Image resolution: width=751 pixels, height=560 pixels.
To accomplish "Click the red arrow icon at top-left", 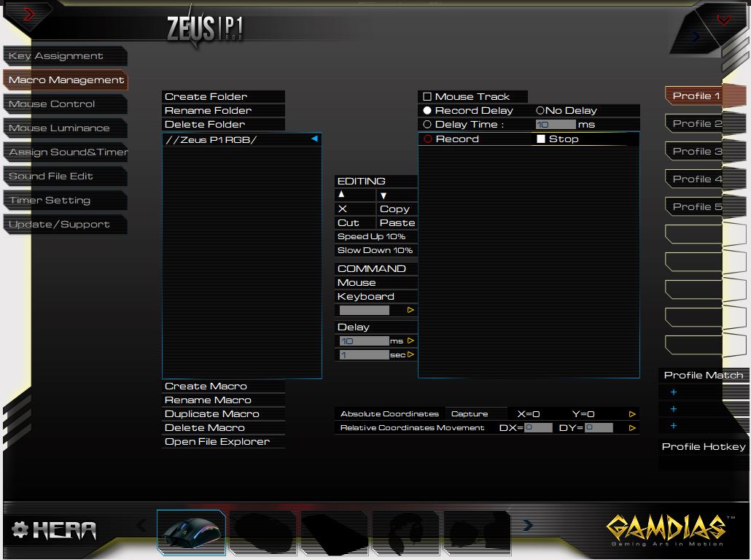I will (x=29, y=15).
